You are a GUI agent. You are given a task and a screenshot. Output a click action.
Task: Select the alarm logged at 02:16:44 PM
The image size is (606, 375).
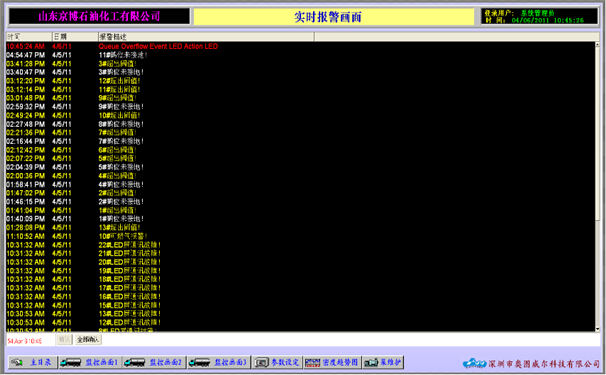[300, 141]
